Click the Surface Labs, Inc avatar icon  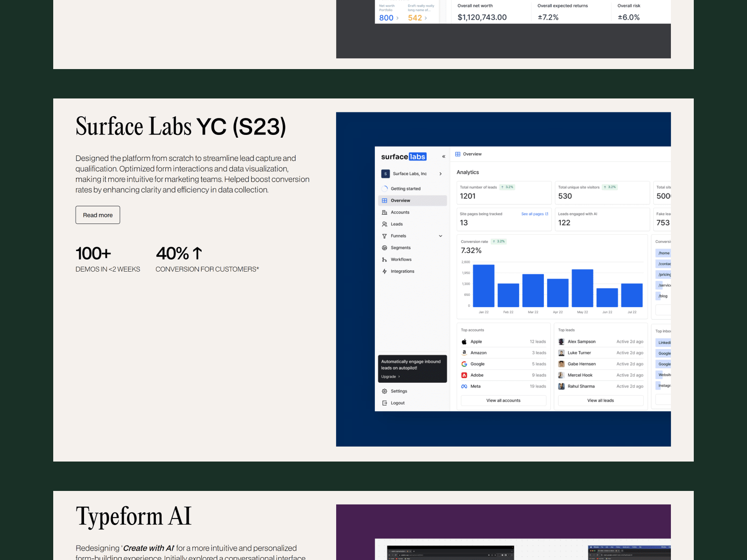coord(385,174)
